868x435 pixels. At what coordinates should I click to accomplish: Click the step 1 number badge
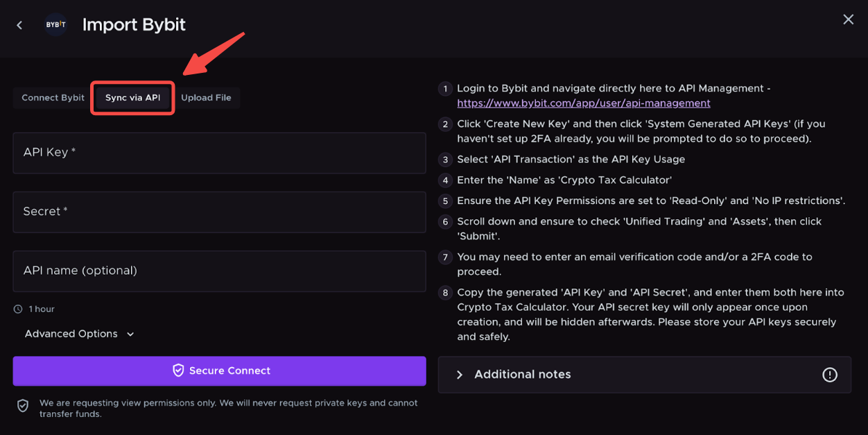tap(445, 89)
